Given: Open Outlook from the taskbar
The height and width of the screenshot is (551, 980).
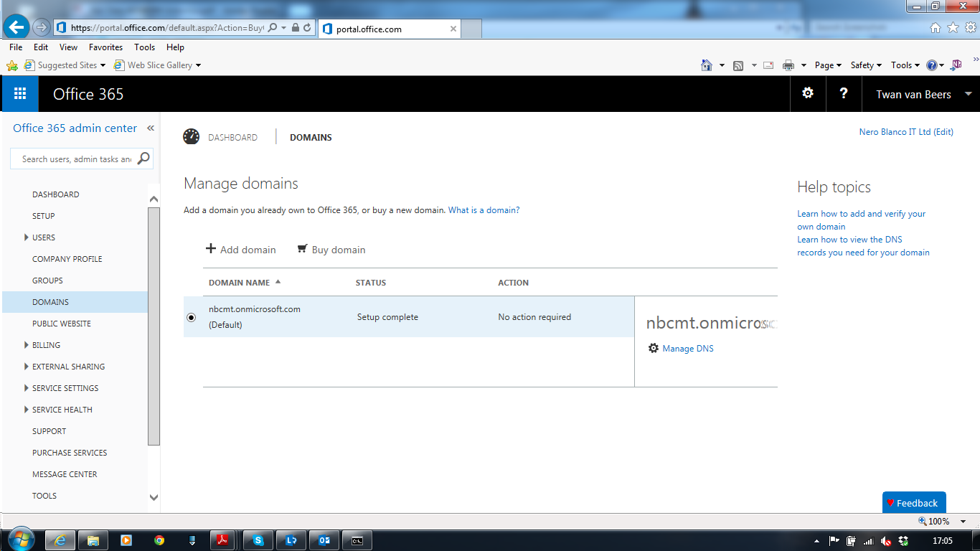Looking at the screenshot, I should click(x=324, y=540).
